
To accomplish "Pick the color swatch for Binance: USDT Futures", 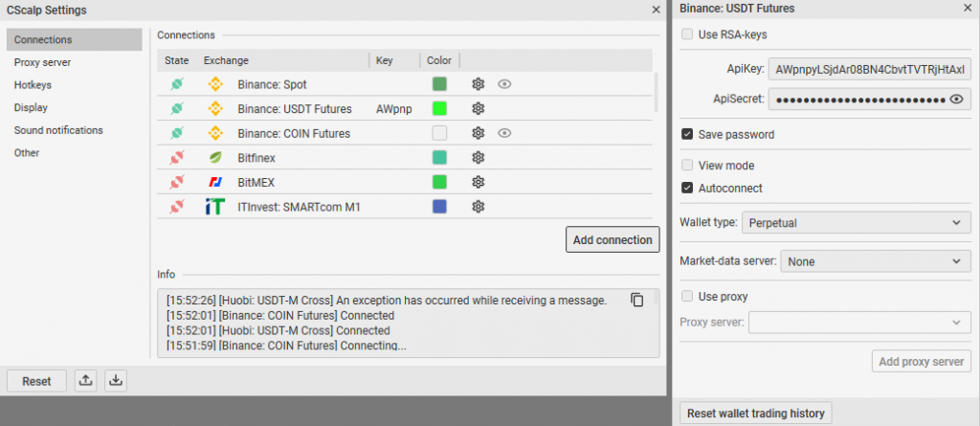I will click(440, 109).
